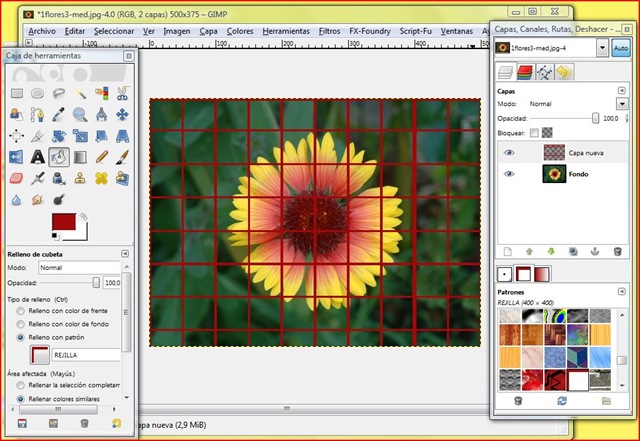The width and height of the screenshot is (640, 441).
Task: Open the Modo dropdown in tool options
Action: (x=78, y=268)
